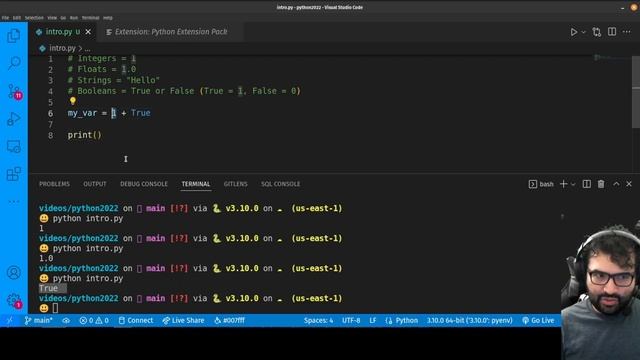Screen dimensions: 640x360
Task: Select Python interpreter 3.10.0 64-bit pyenv
Action: point(469,321)
